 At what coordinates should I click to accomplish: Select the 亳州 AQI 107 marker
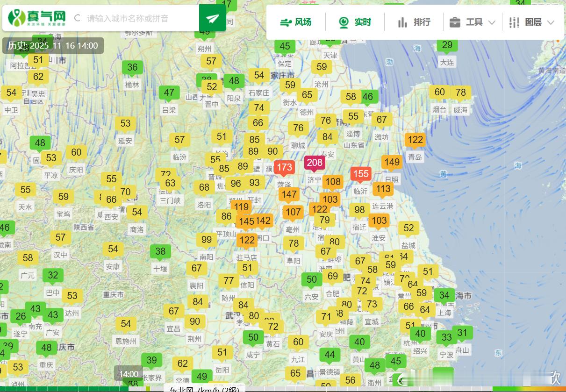pyautogui.click(x=293, y=213)
